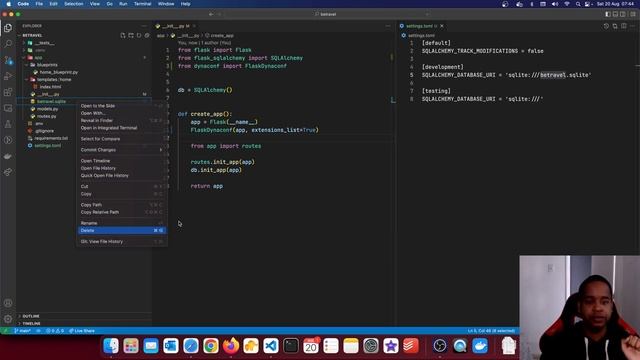Choose Delete in the context menu
The height and width of the screenshot is (360, 640).
[121, 231]
